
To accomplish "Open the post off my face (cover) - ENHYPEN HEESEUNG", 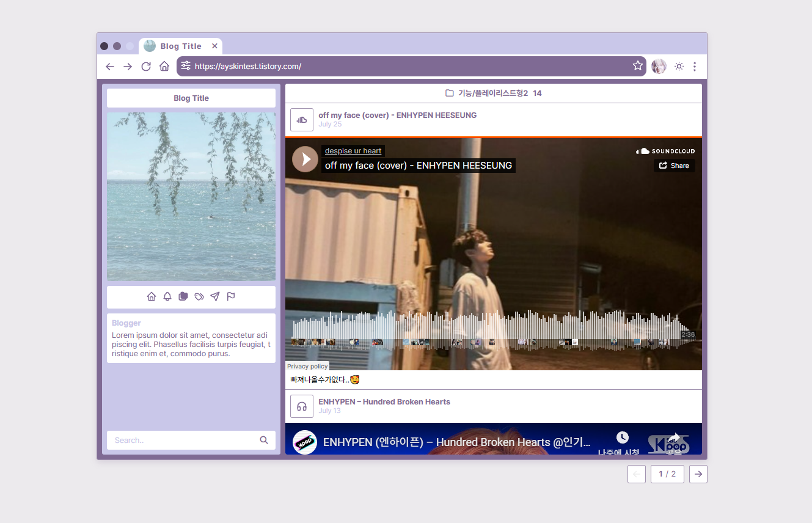I will click(397, 115).
